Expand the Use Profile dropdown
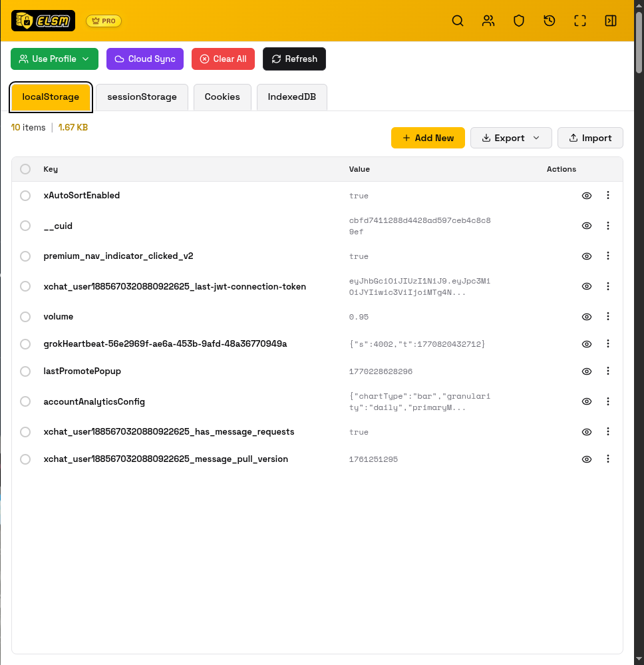 click(x=54, y=59)
